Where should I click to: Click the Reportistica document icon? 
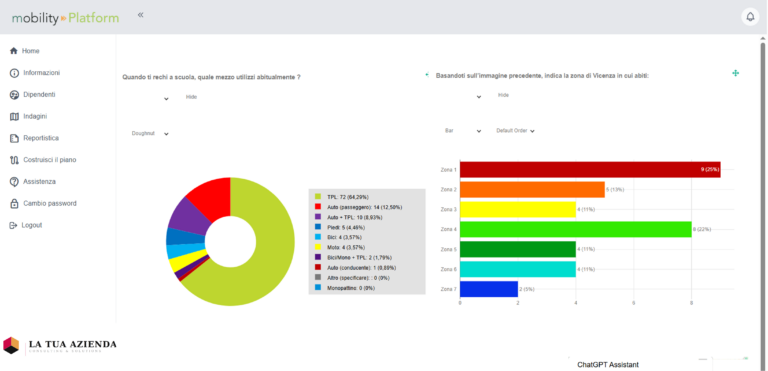click(14, 138)
